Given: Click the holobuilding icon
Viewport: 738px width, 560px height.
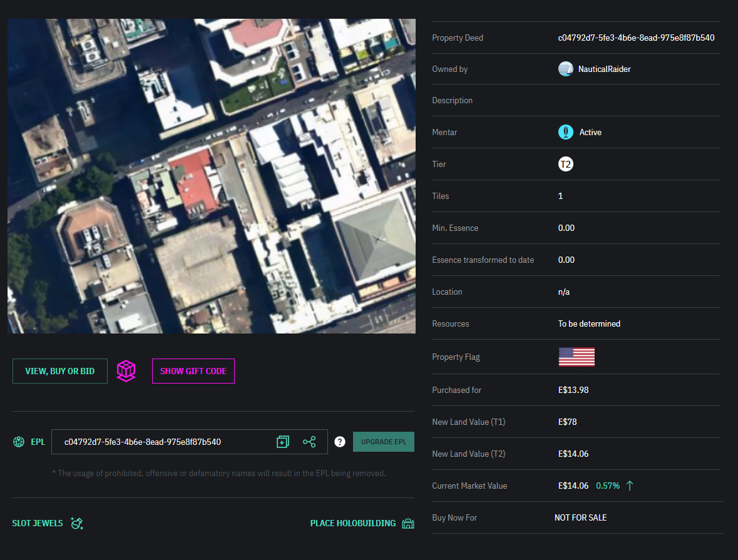Looking at the screenshot, I should tap(408, 523).
